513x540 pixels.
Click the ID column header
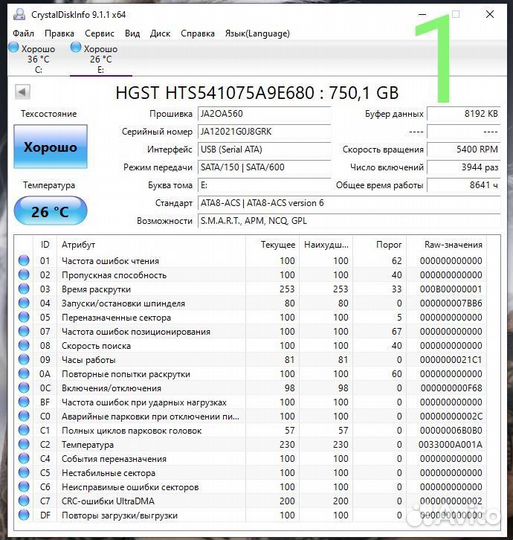tap(45, 245)
